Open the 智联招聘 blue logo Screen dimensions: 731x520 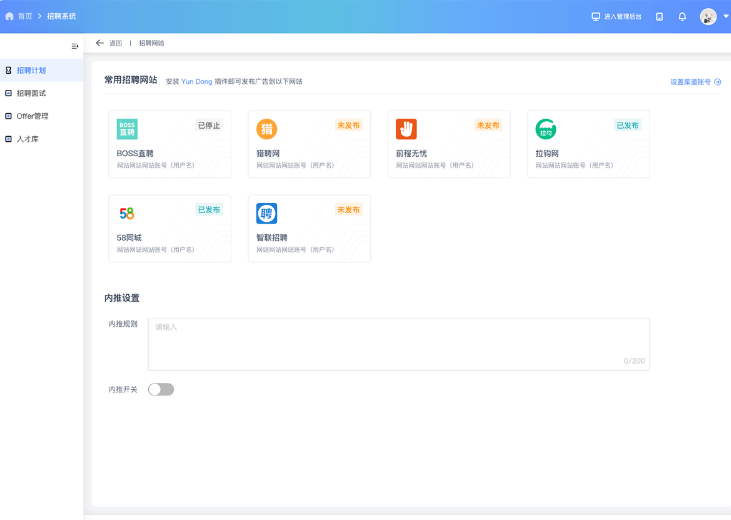(x=267, y=214)
